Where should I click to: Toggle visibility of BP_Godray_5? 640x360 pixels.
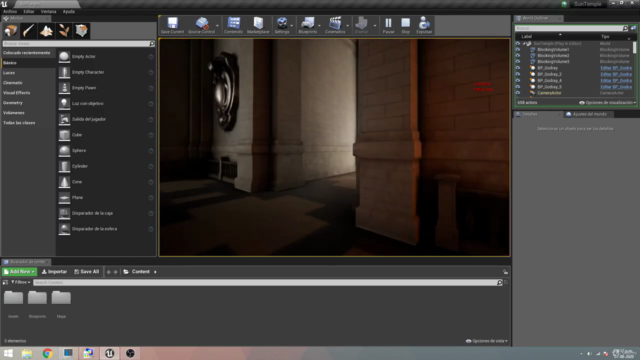518,87
